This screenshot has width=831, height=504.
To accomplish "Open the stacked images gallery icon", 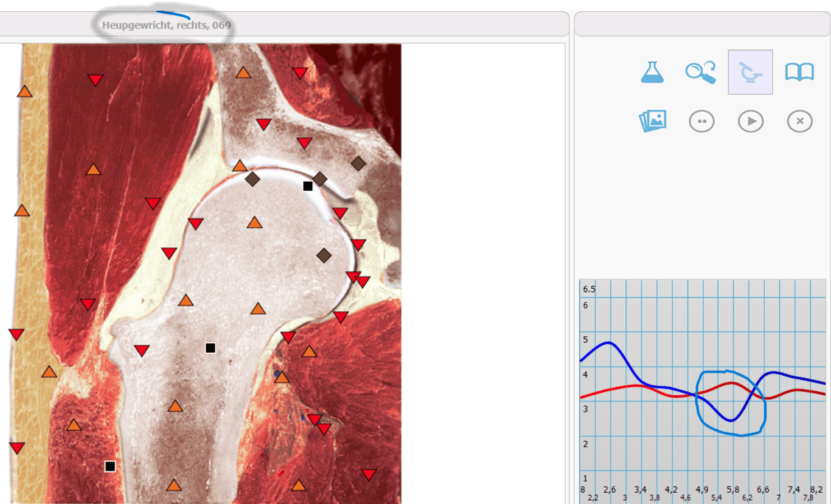I will 653,121.
